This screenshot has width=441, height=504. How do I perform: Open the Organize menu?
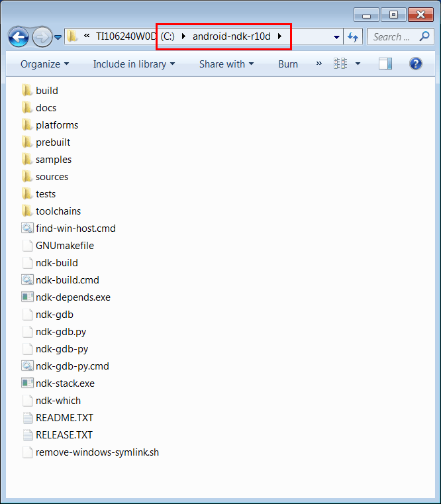click(x=44, y=64)
